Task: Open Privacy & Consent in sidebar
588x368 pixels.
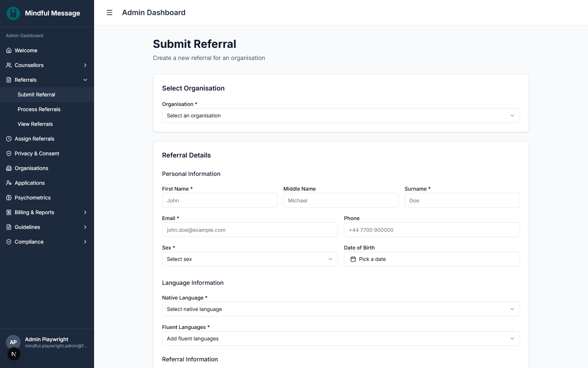Action: [47, 153]
